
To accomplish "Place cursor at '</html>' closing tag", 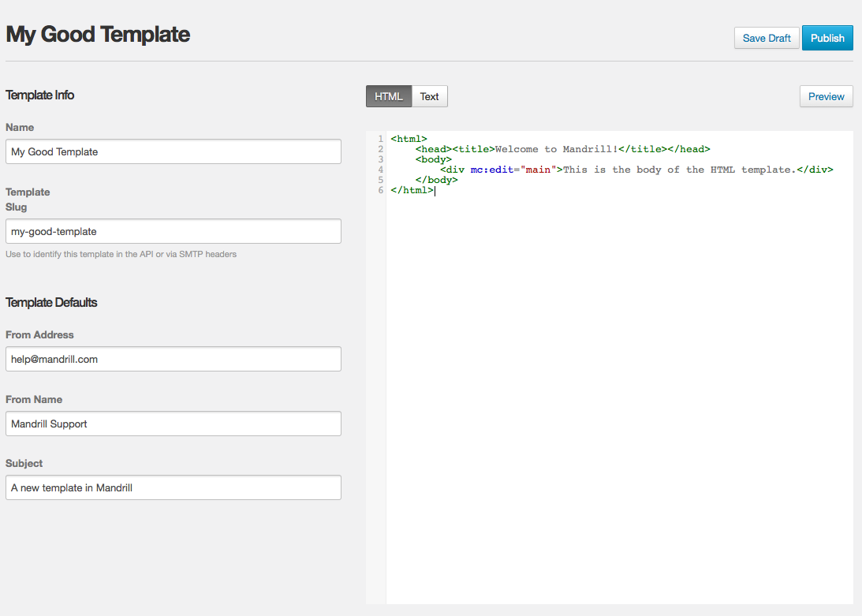I will pos(412,190).
